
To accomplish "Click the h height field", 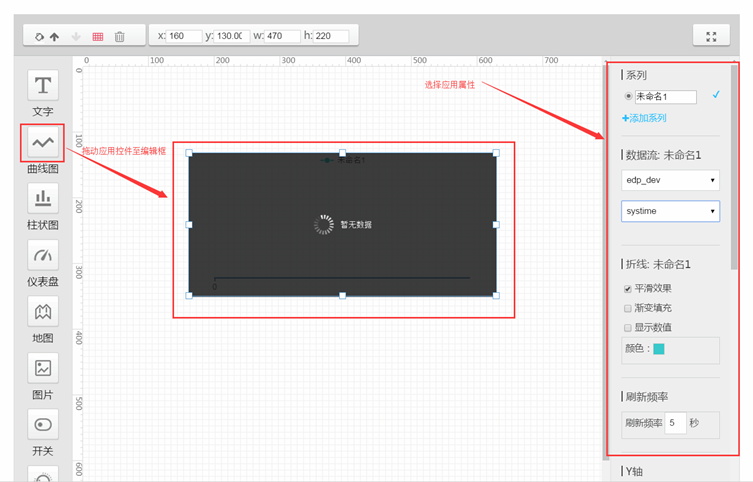I will [331, 36].
